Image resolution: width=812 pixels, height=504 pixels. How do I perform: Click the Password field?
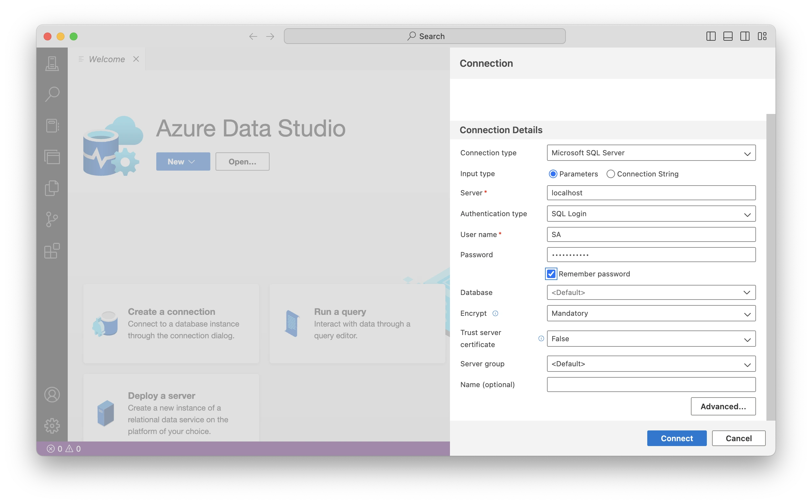(652, 255)
